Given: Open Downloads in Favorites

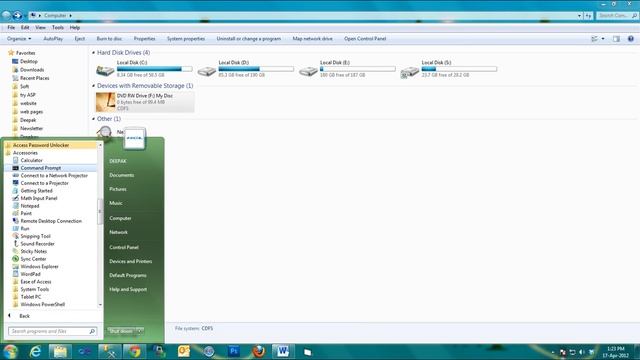Looking at the screenshot, I should point(32,70).
